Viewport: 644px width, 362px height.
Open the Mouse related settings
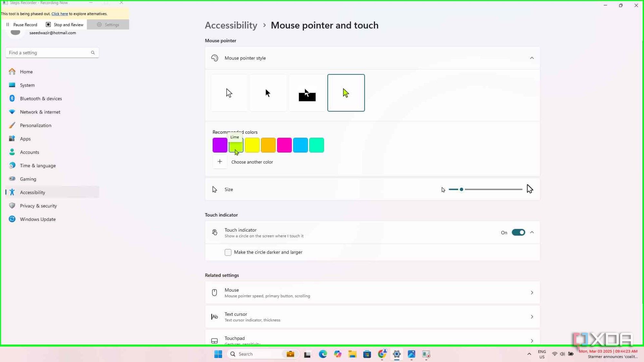pos(372,292)
